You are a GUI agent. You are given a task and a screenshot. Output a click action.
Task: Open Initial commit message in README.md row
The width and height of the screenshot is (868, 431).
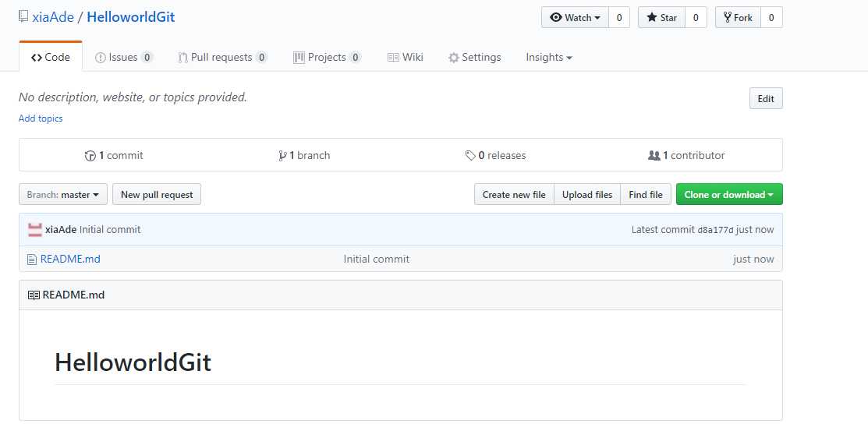coord(377,259)
